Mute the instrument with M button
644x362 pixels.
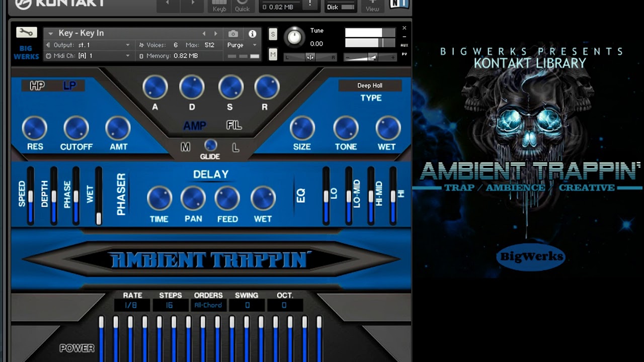(273, 54)
